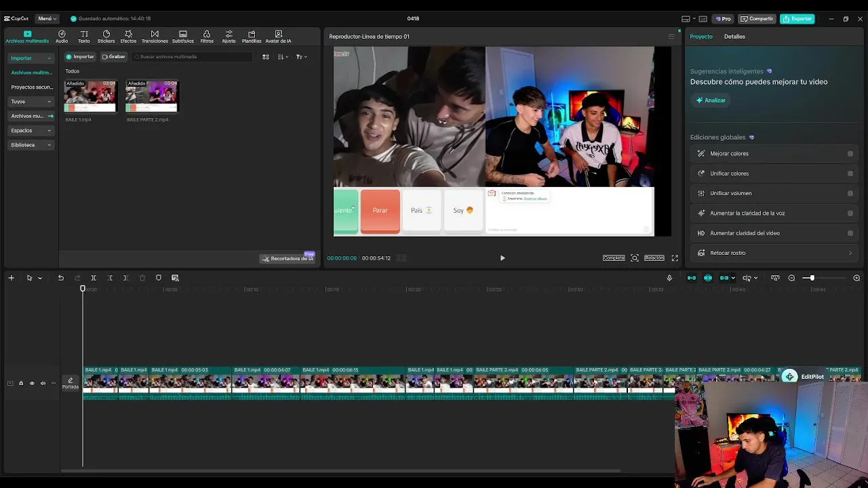
Task: Select Proyectos secundarios in sidebar
Action: [31, 87]
